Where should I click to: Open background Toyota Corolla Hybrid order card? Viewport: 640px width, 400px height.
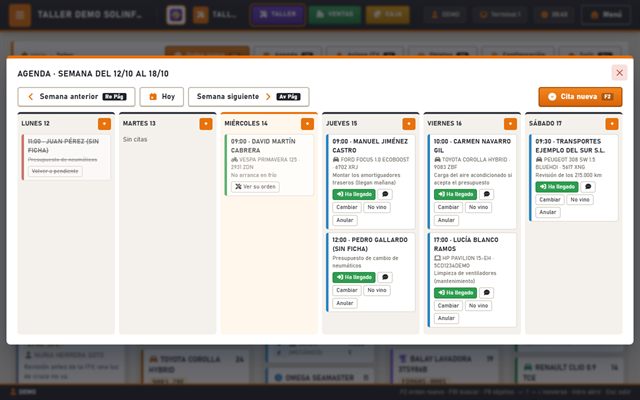coord(194,367)
